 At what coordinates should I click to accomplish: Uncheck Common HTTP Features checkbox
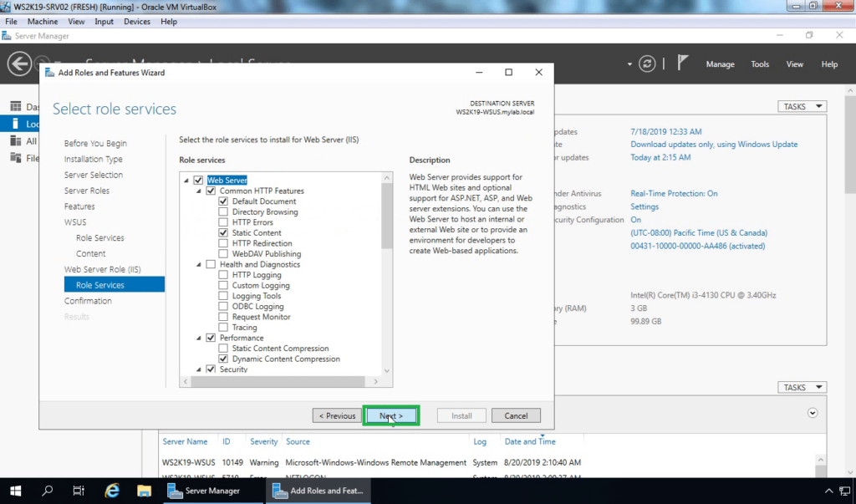click(x=211, y=191)
